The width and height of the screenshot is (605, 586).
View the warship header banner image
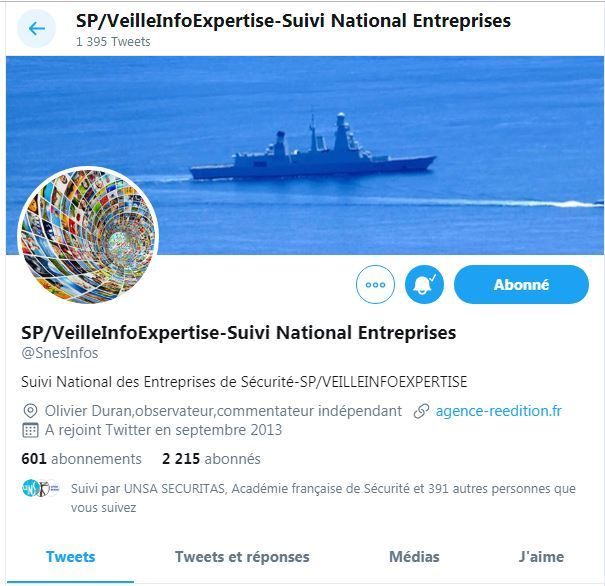(x=305, y=155)
